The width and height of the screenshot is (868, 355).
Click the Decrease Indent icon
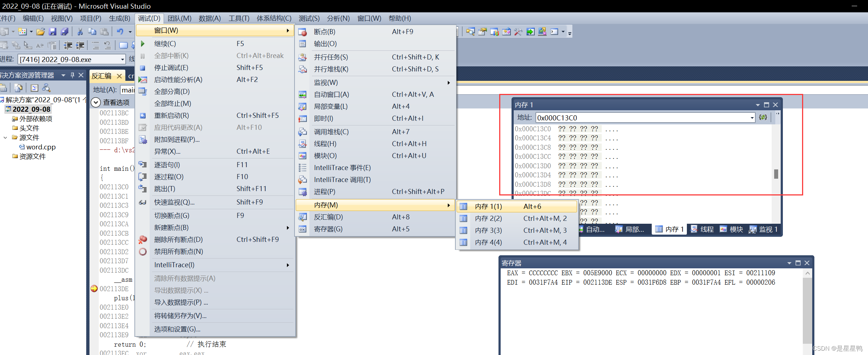click(x=68, y=46)
